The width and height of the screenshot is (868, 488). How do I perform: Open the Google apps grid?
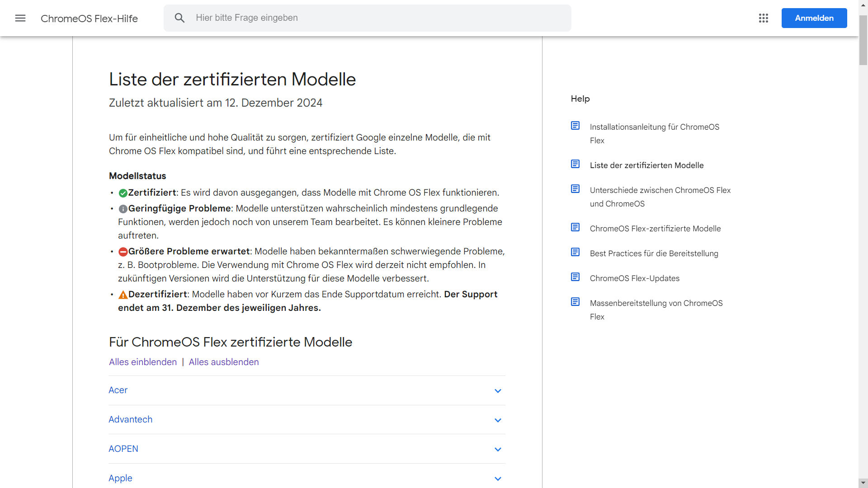764,18
